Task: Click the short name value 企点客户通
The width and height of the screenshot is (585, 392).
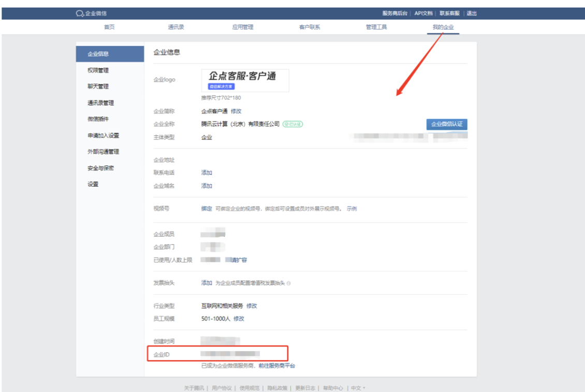Action: point(214,111)
